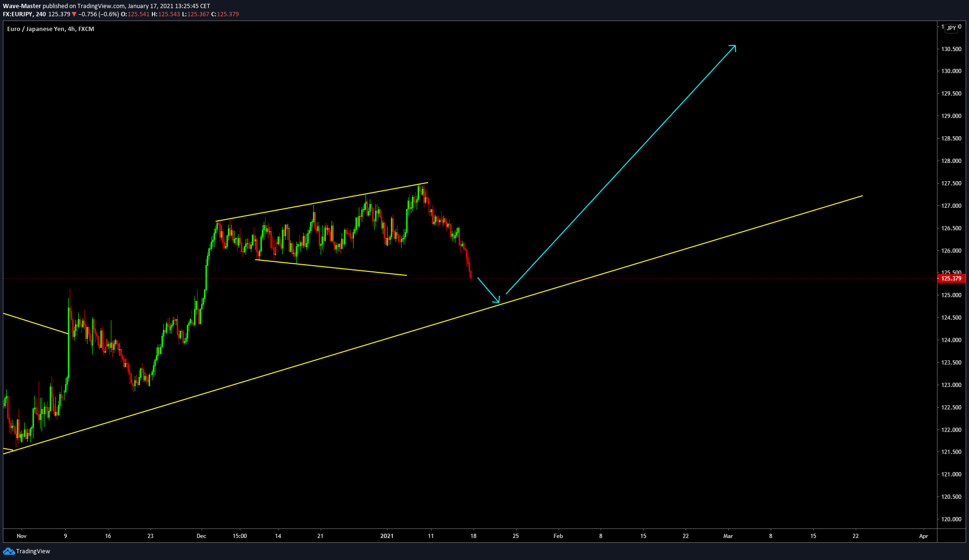The height and width of the screenshot is (560, 969).
Task: Click the Feb label on time axis
Action: (x=558, y=536)
